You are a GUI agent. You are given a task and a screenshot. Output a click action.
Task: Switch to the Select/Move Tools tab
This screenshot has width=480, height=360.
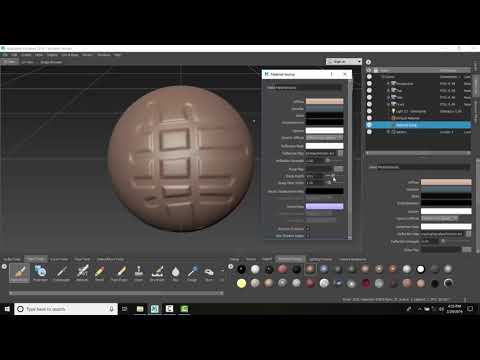point(110,259)
